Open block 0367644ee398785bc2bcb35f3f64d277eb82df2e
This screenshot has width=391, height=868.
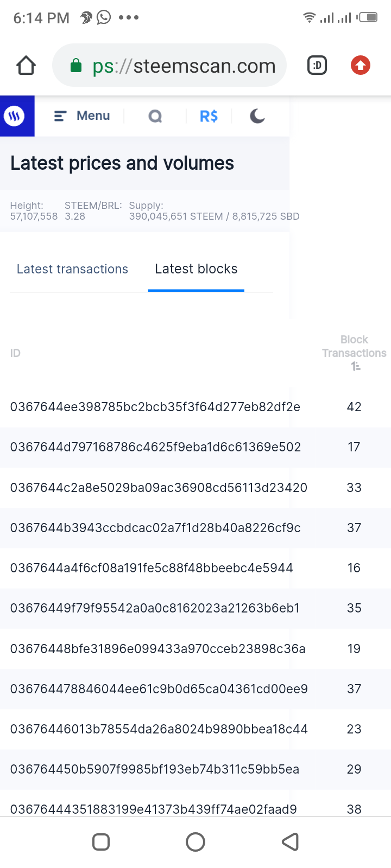(155, 407)
